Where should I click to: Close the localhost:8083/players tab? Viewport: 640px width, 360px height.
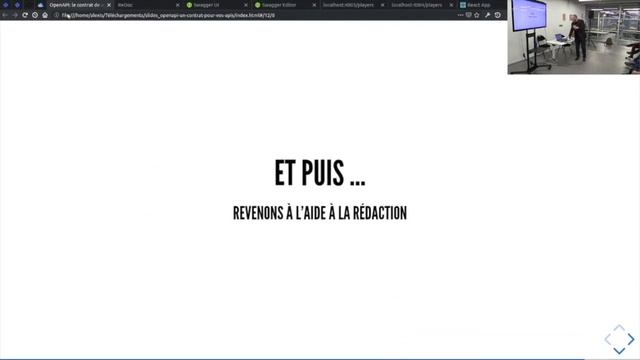382,5
